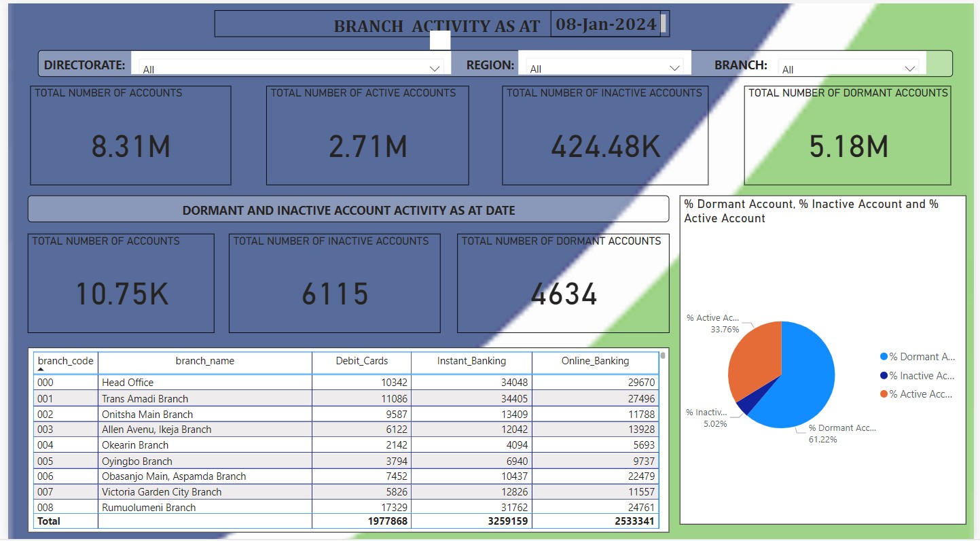Image resolution: width=980 pixels, height=541 pixels.
Task: Sort by the Instant_Banking column
Action: (x=472, y=361)
